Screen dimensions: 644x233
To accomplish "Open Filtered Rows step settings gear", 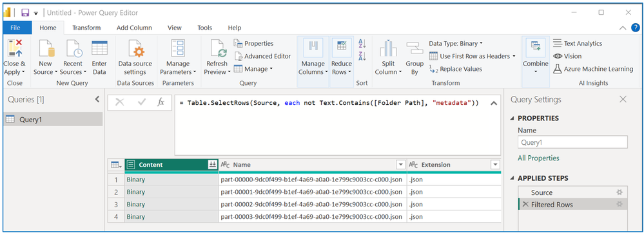I will [x=620, y=204].
